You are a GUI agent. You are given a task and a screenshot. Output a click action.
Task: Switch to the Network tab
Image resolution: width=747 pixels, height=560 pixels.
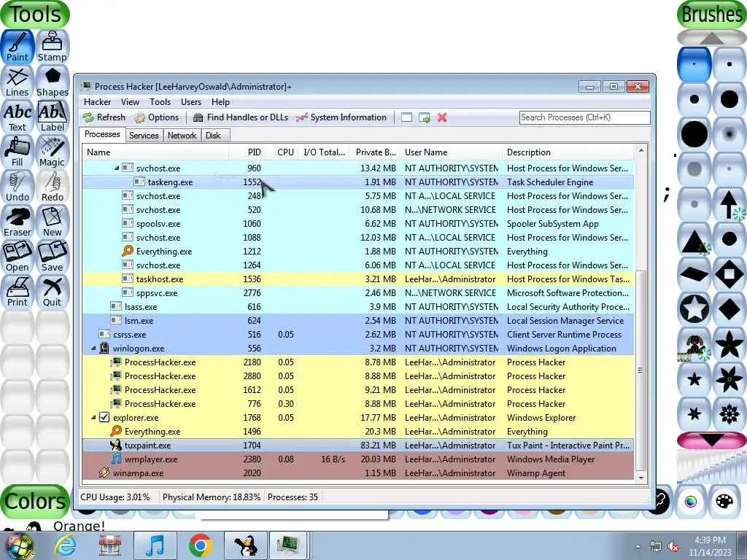point(182,135)
